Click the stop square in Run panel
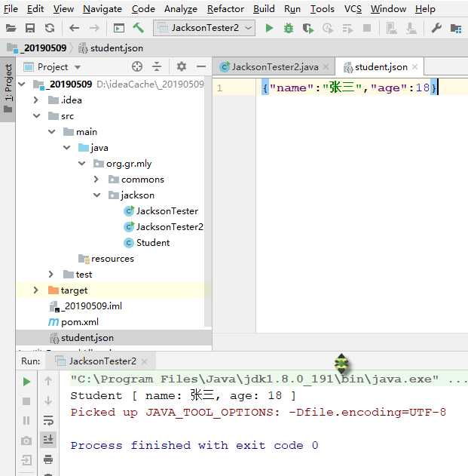The width and height of the screenshot is (468, 476). click(26, 401)
